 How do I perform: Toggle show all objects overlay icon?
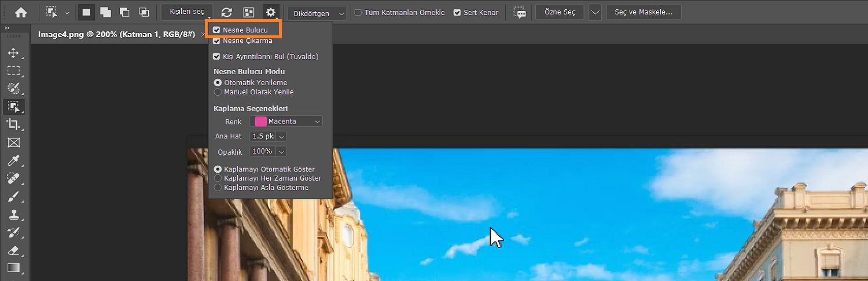coord(248,12)
